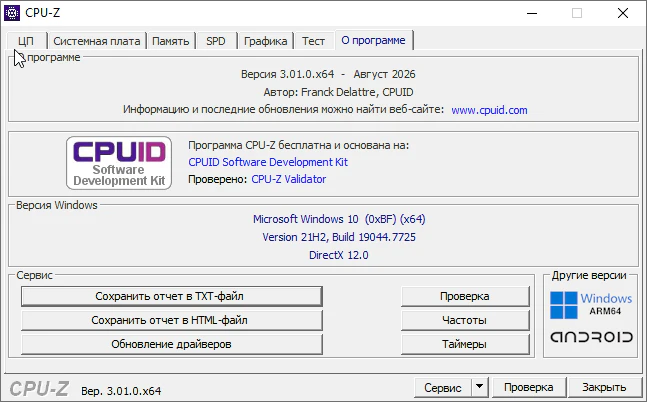Switch to the Память tab
The image size is (647, 402).
170,41
